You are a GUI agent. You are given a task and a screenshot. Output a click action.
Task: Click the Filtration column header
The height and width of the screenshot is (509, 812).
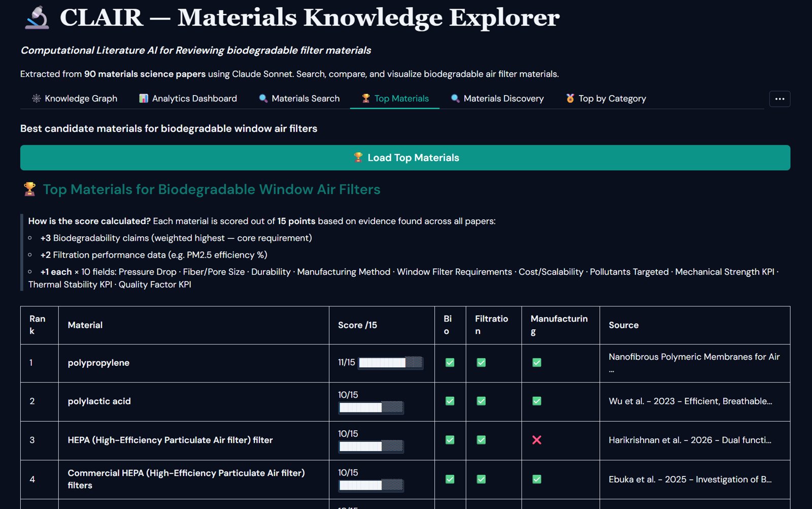(x=494, y=325)
